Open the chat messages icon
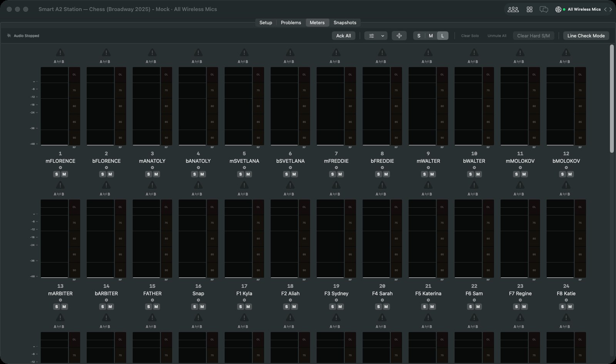This screenshot has width=616, height=364. click(x=544, y=9)
